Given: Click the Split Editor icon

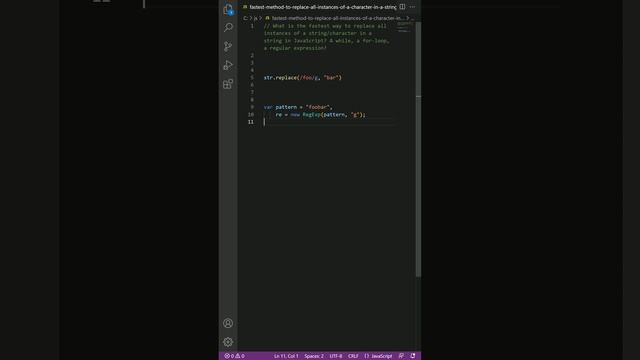Looking at the screenshot, I should (x=402, y=7).
